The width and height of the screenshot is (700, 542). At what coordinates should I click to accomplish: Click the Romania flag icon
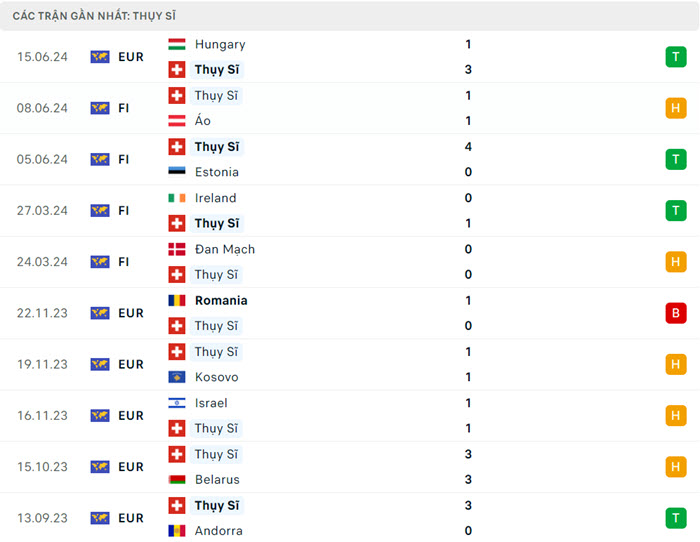coord(177,300)
